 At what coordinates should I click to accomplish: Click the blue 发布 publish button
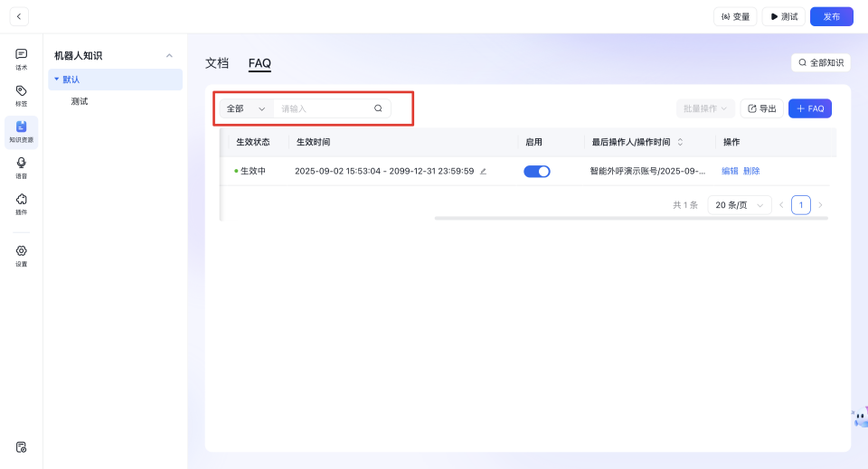tap(831, 16)
